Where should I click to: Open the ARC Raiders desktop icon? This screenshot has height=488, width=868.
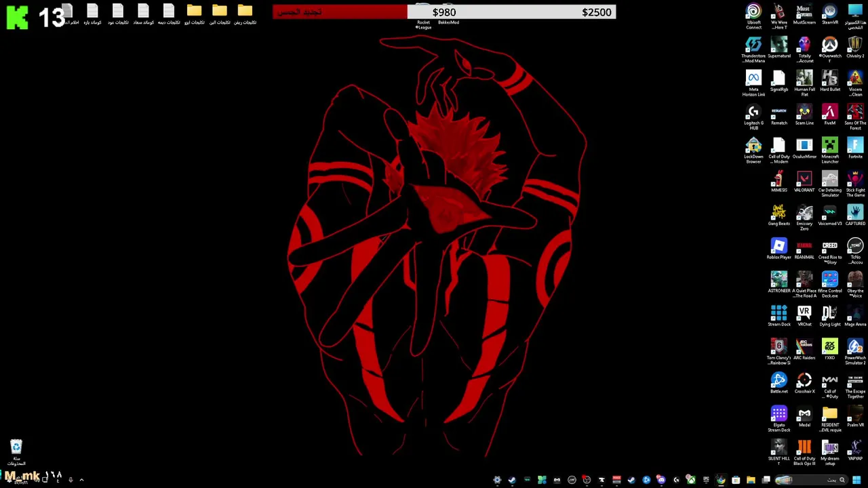804,350
